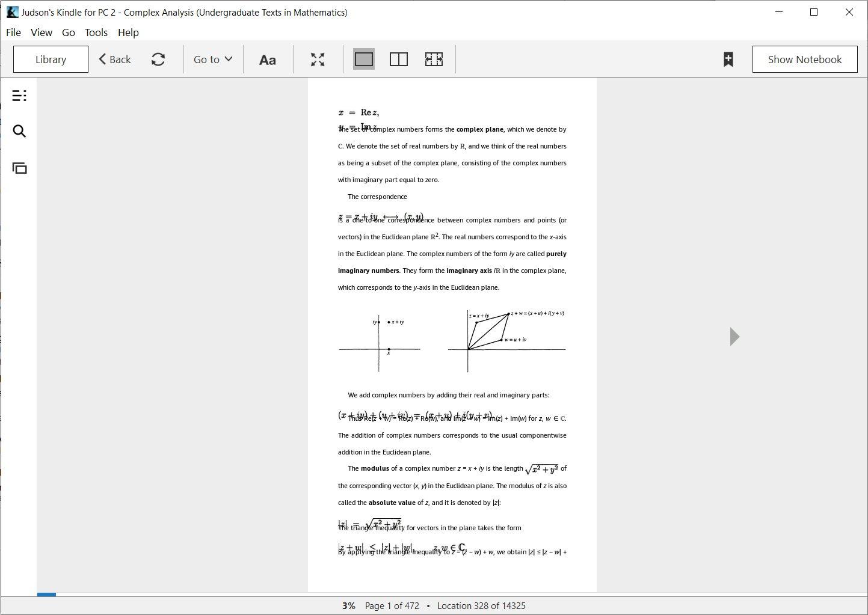Click Show Notebook

click(x=804, y=59)
